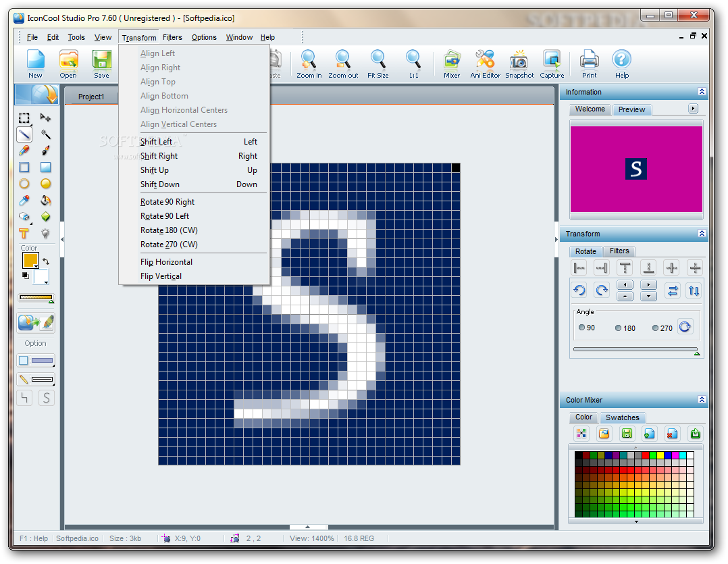Screen dimensions: 728x564
Task: Open Help from the toolbar
Action: pos(622,63)
